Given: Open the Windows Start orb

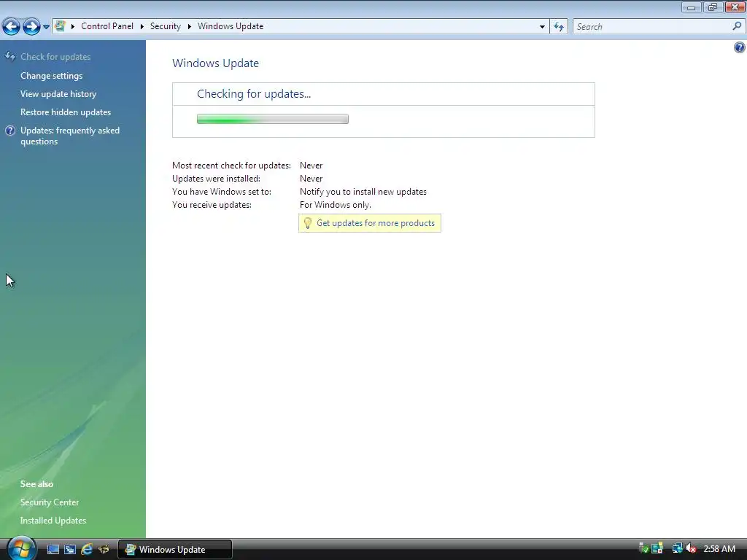Looking at the screenshot, I should (20, 548).
